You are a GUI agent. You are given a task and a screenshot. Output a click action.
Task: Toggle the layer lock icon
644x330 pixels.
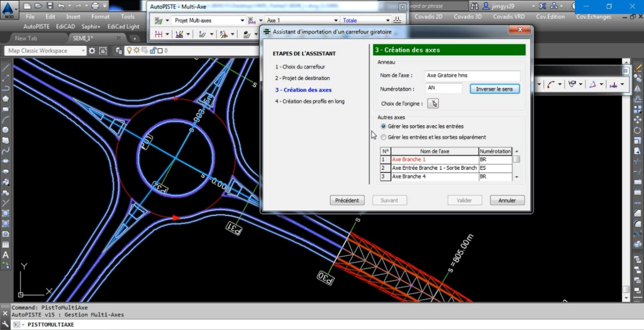tap(152, 51)
